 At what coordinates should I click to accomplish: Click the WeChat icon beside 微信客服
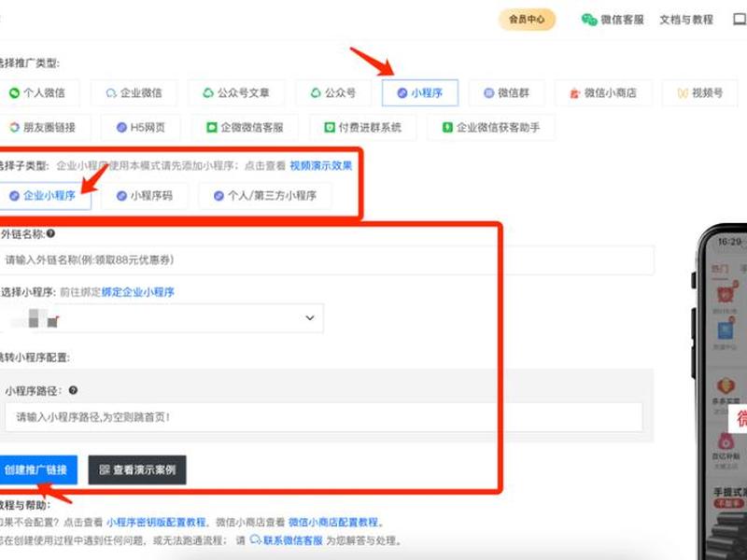click(589, 20)
